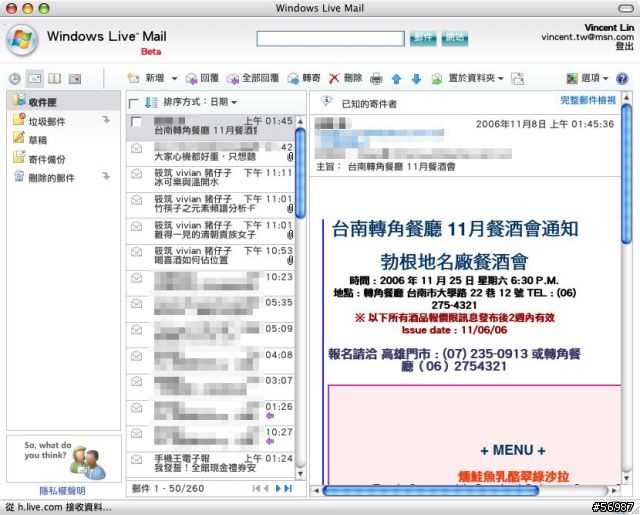
Task: Toggle the select-all messages checkbox
Action: click(133, 103)
